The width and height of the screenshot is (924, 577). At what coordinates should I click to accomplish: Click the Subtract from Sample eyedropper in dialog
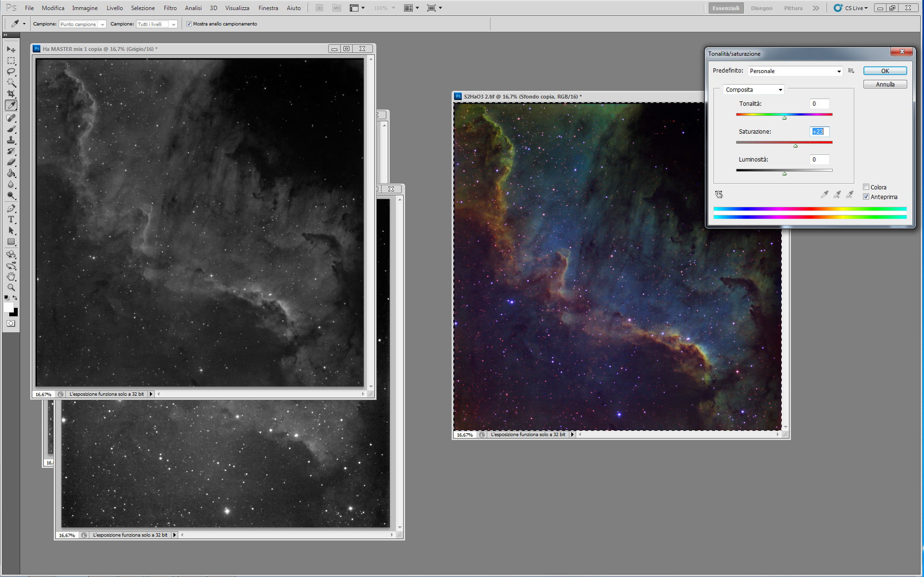coord(850,194)
